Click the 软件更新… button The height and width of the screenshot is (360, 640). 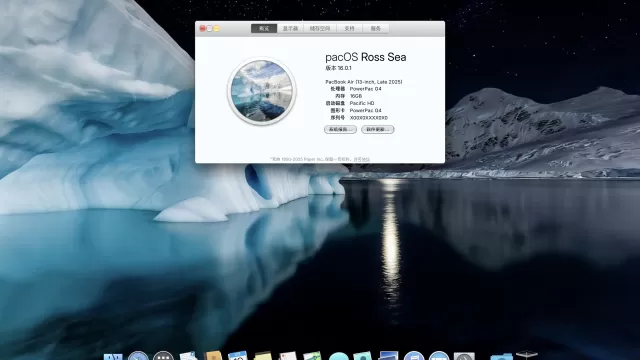click(x=378, y=129)
